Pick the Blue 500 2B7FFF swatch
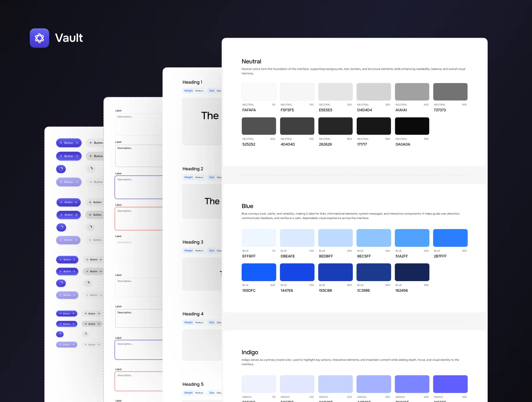 [450, 238]
